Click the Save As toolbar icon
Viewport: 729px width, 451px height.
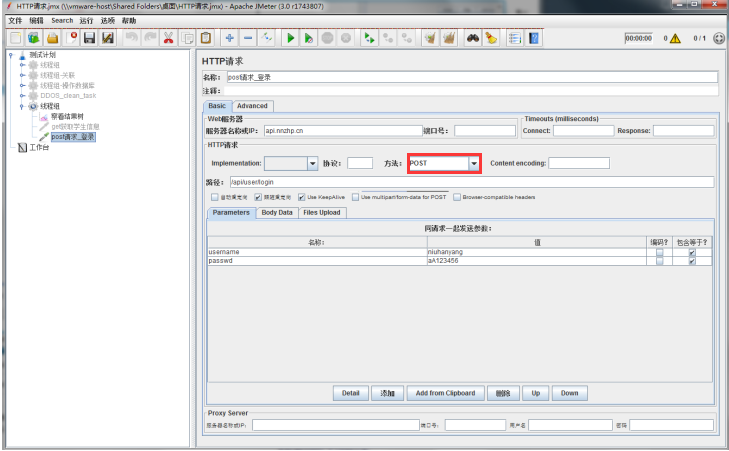(x=108, y=38)
